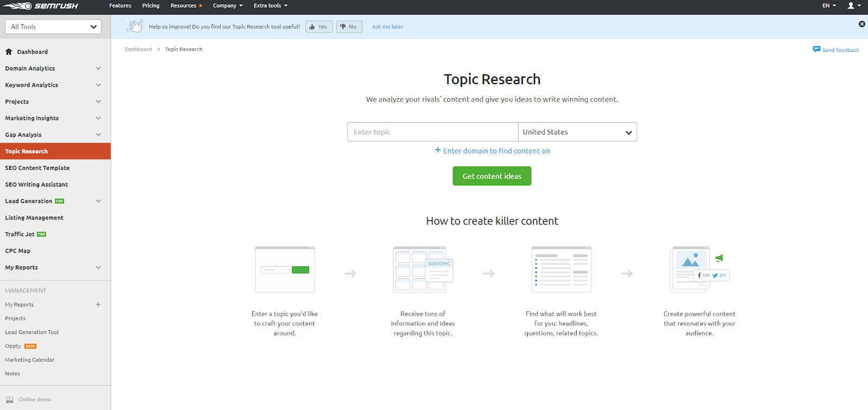Viewport: 868px width, 410px height.
Task: Open the Features menu item
Action: [x=120, y=5]
